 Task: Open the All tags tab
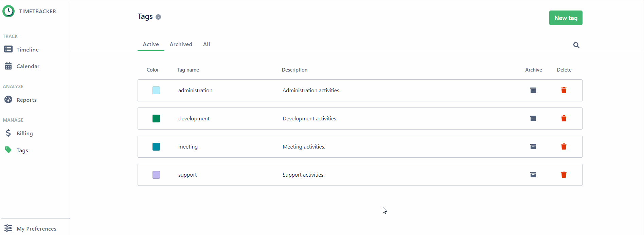tap(206, 44)
